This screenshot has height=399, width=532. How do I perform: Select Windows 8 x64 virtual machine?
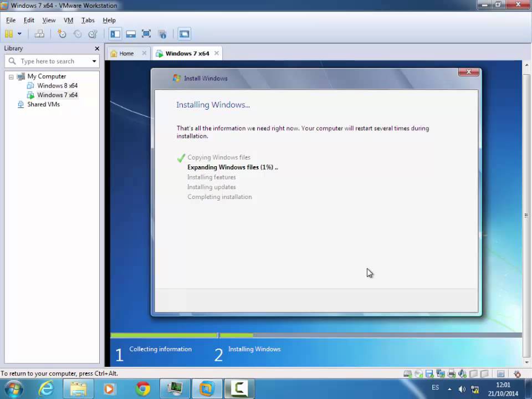[x=57, y=85]
